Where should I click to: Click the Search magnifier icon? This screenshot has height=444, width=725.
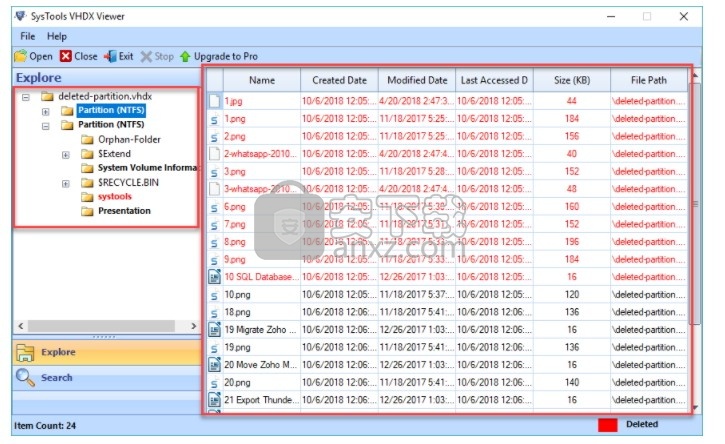point(25,377)
